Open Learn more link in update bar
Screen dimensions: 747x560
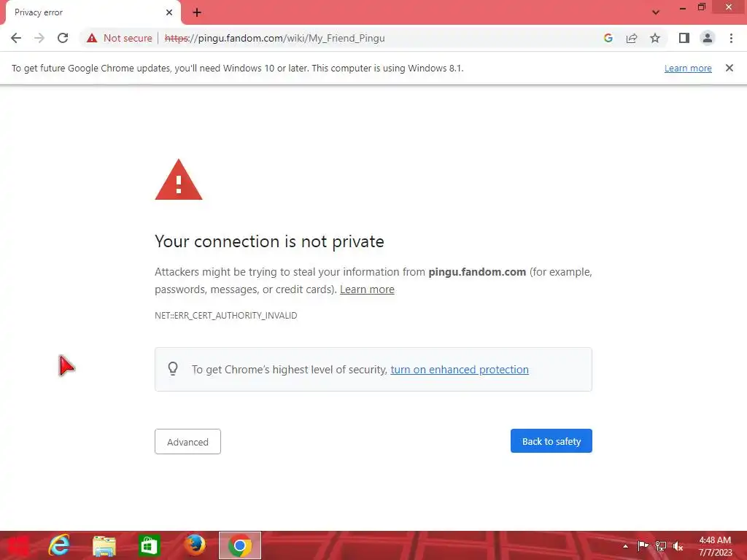click(x=688, y=68)
